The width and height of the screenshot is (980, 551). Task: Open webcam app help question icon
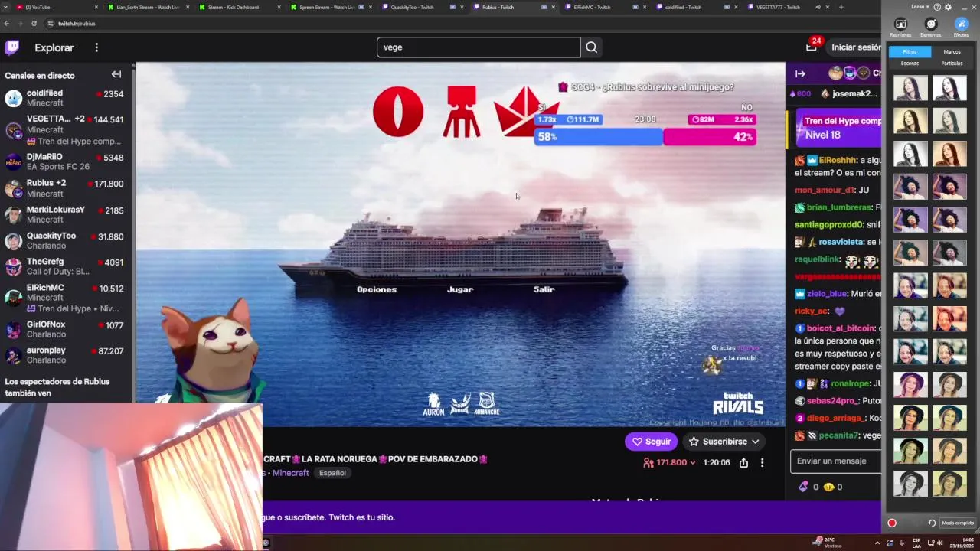pyautogui.click(x=938, y=7)
